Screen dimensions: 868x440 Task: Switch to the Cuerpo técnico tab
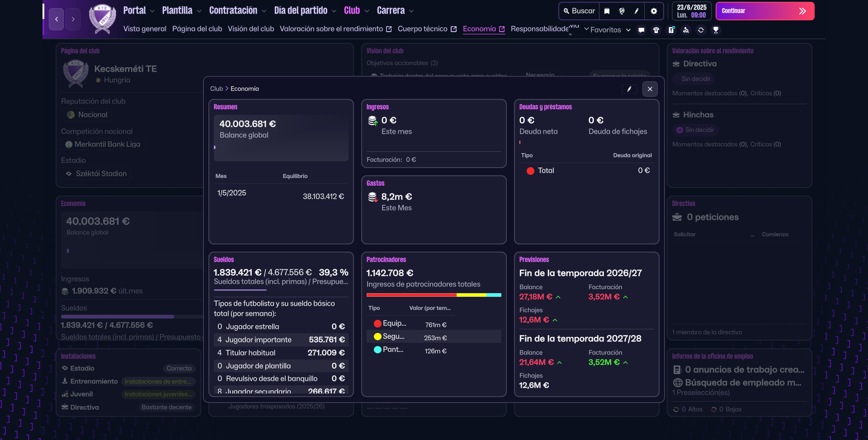click(x=423, y=29)
